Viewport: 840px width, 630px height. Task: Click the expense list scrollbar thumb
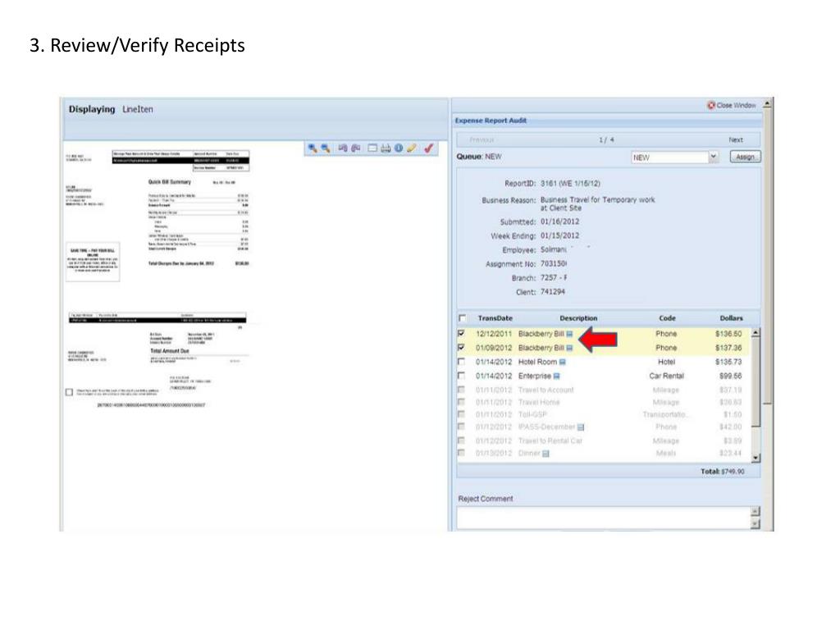pyautogui.click(x=756, y=382)
